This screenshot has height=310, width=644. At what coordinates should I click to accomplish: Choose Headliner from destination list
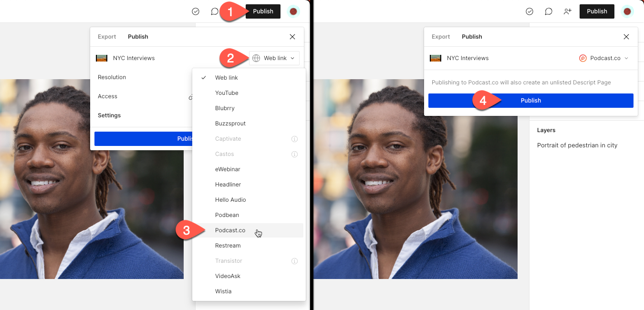249,185
